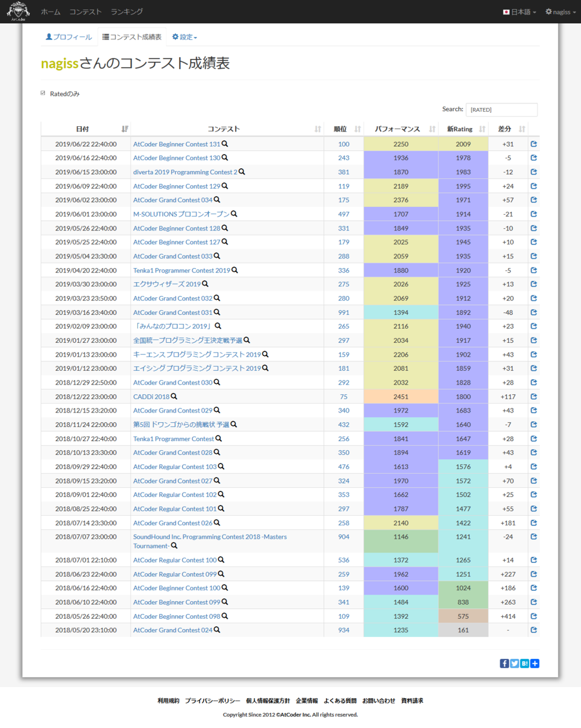Click the search icon beside CADDi 2018
This screenshot has width=581, height=728.
174,396
